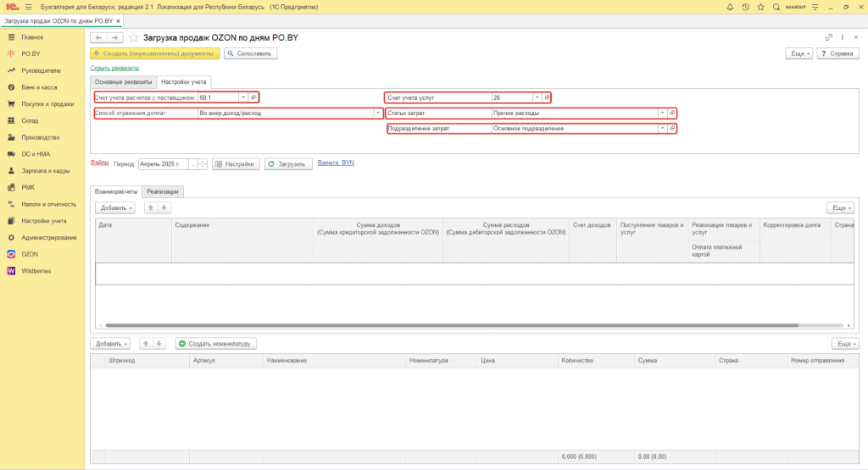Open the top Еще dropdown near Справка
This screenshot has width=868, height=470.
pos(798,53)
